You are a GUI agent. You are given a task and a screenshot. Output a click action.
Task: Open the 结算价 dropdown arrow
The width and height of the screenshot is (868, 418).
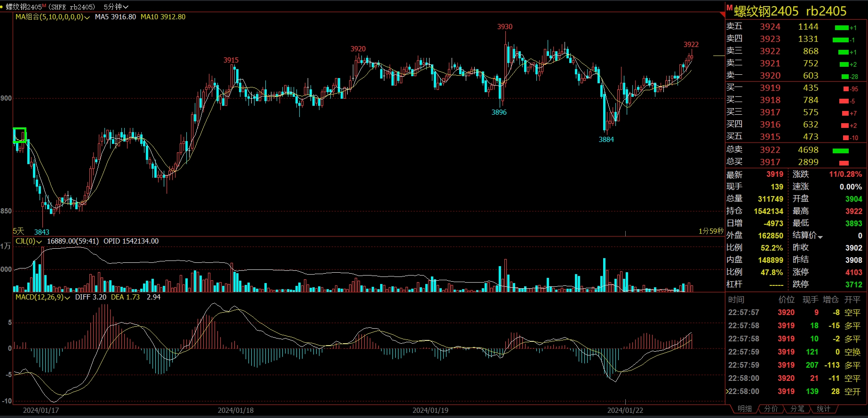click(820, 237)
